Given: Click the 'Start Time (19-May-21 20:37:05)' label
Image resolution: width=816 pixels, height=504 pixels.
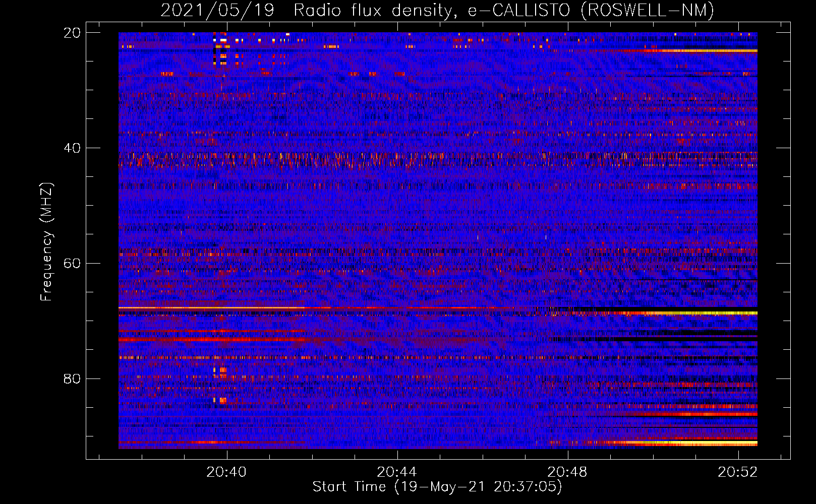Looking at the screenshot, I should (x=437, y=487).
